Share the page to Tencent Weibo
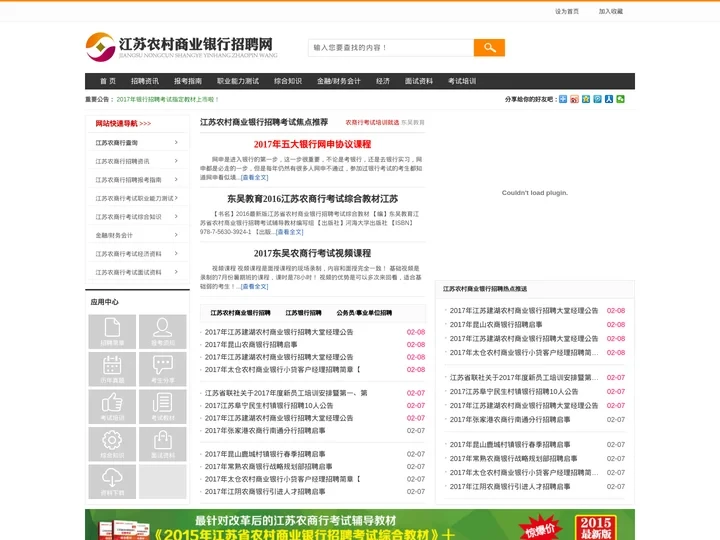Image resolution: width=720 pixels, height=540 pixels. click(x=597, y=99)
